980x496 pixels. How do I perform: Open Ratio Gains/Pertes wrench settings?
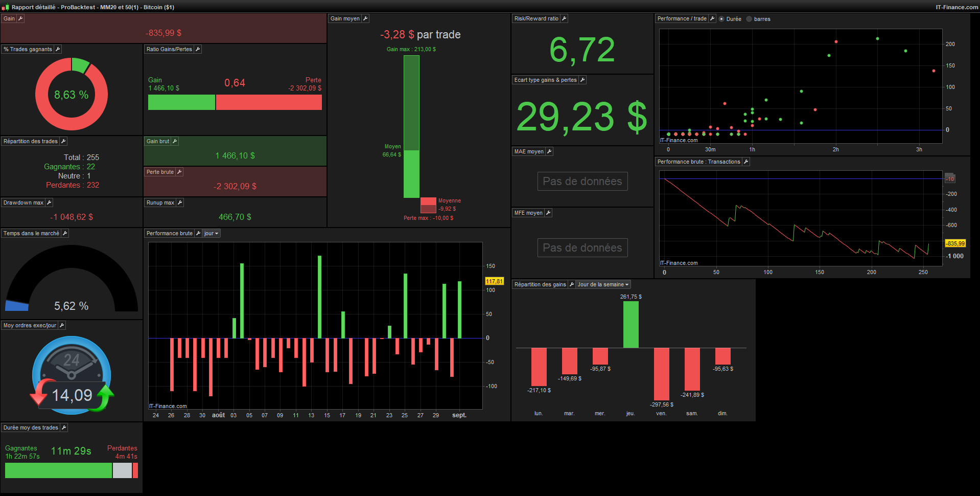[198, 49]
